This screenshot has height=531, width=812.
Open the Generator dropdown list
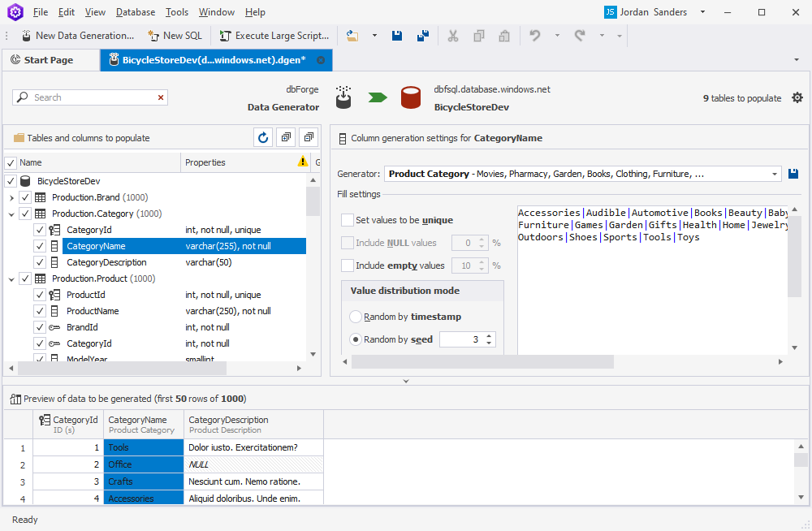[x=775, y=174]
